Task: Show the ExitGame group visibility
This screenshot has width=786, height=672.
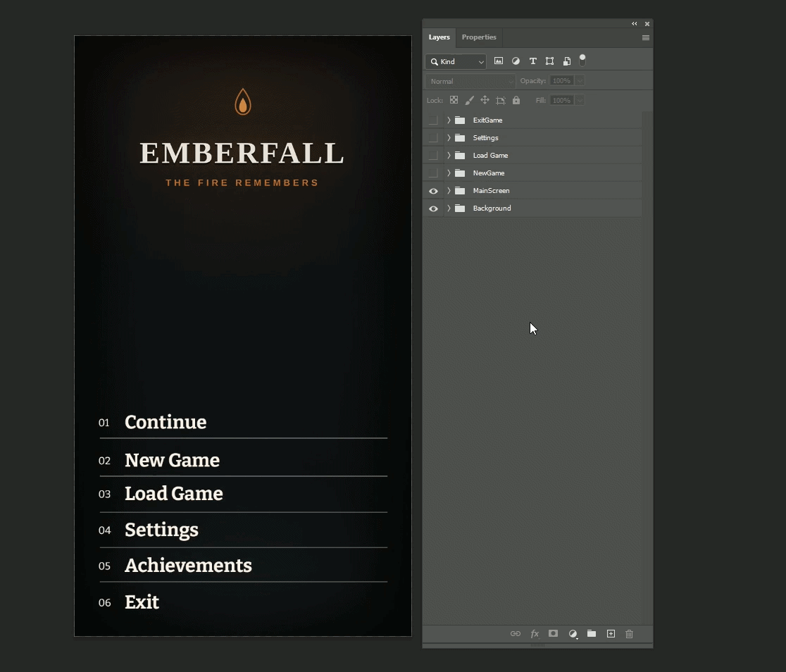Action: [x=433, y=120]
